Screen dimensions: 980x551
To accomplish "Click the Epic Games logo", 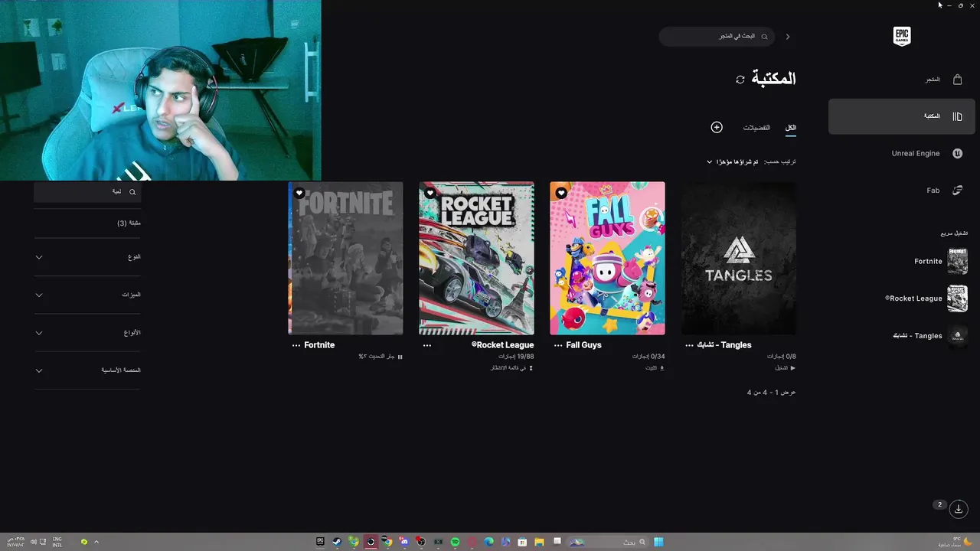I will (x=902, y=36).
